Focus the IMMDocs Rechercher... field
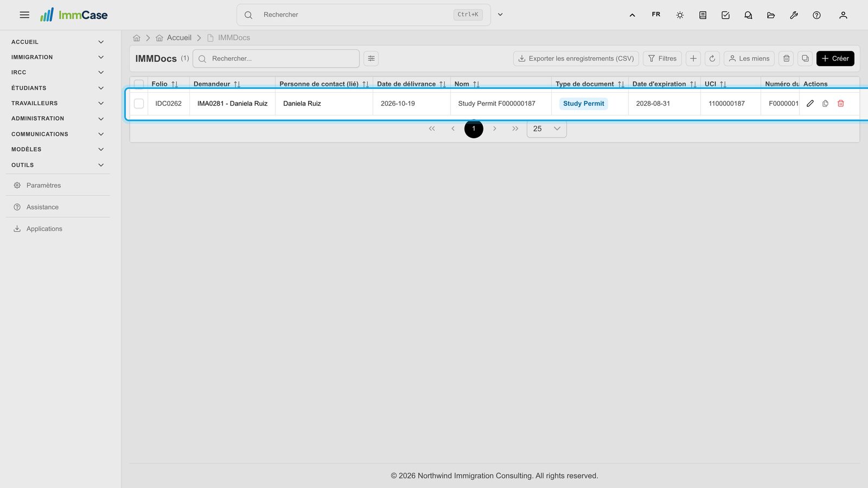The image size is (868, 488). point(276,59)
